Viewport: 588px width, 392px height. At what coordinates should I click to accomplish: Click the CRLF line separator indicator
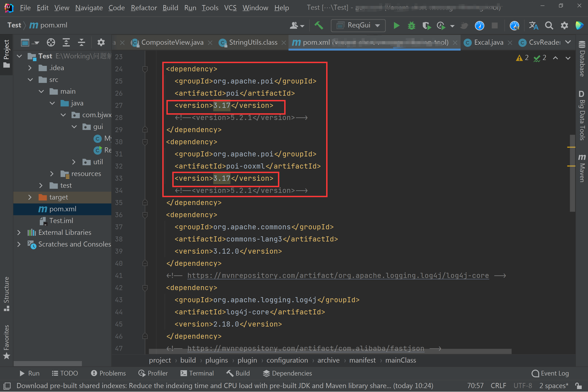click(x=498, y=386)
